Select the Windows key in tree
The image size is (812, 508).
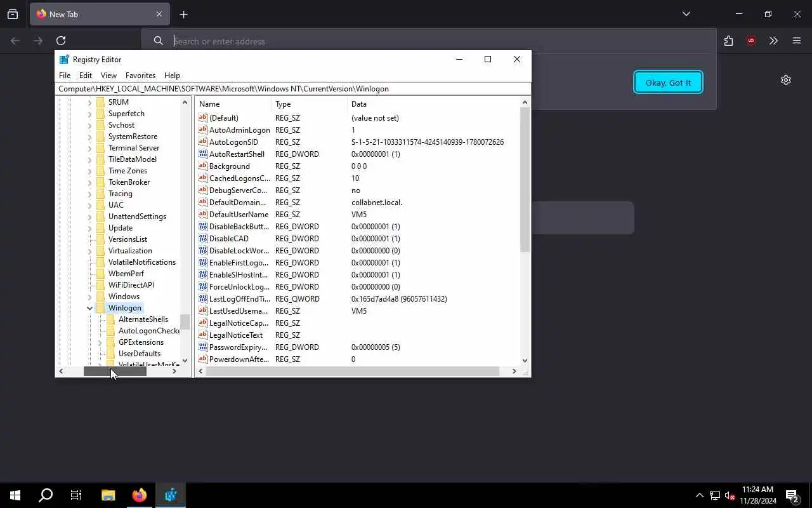point(124,297)
